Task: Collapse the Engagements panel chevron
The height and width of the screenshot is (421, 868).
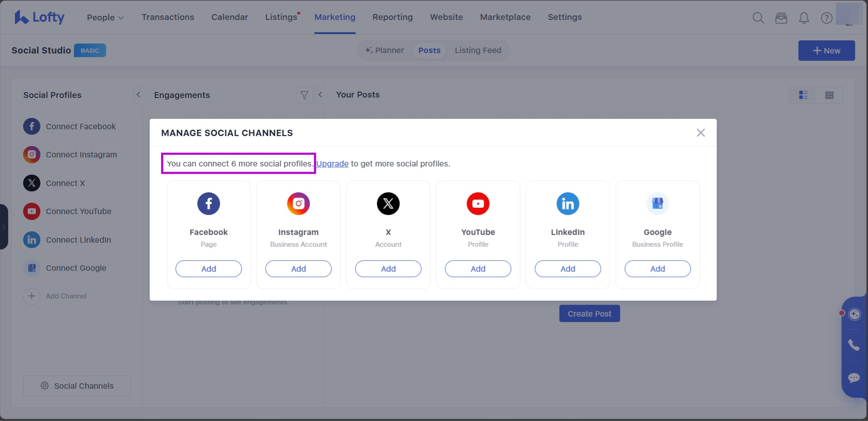Action: 320,95
